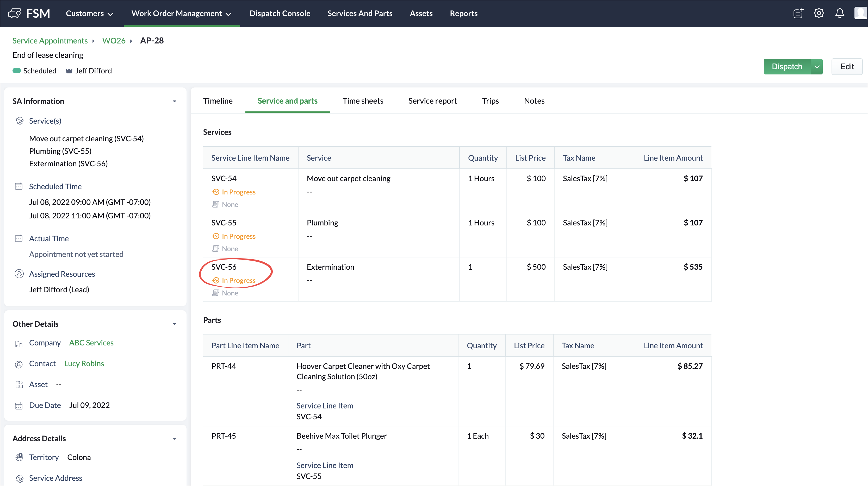This screenshot has height=486, width=868.
Task: Open the quick-create record icon
Action: (798, 14)
